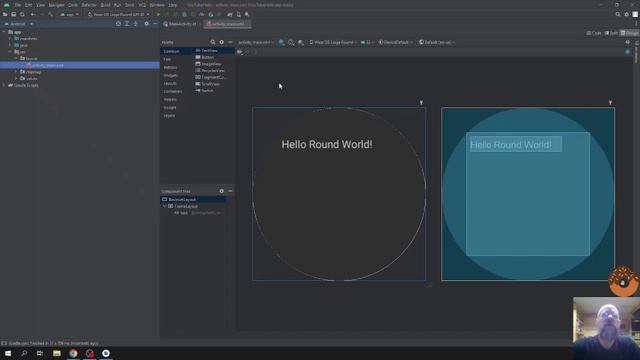Search the Palette with magnifier icon
The height and width of the screenshot is (360, 640).
coord(213,42)
